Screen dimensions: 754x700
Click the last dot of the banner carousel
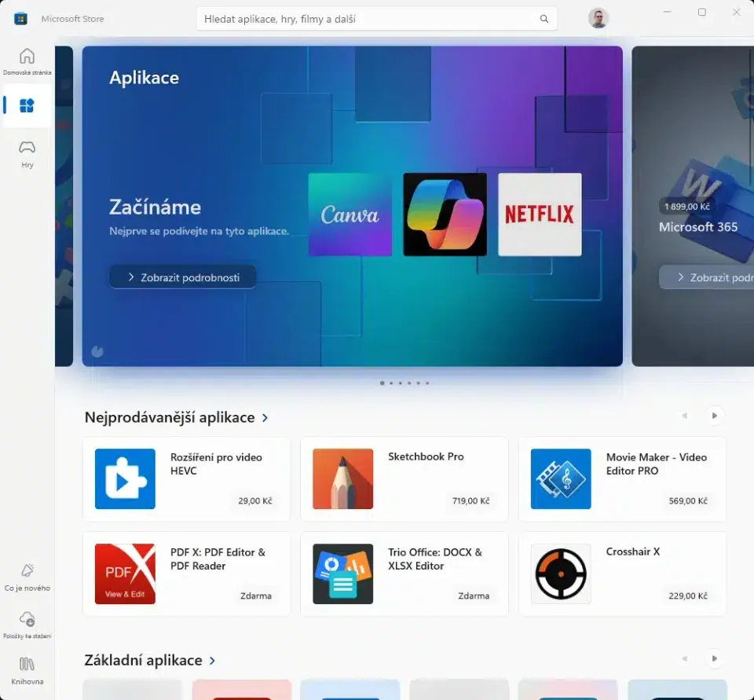click(427, 383)
